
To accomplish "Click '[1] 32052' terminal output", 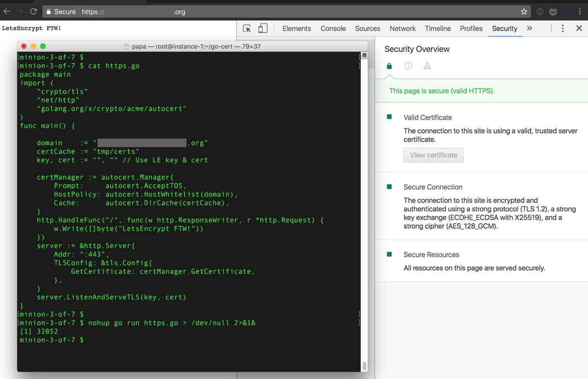I will point(39,332).
